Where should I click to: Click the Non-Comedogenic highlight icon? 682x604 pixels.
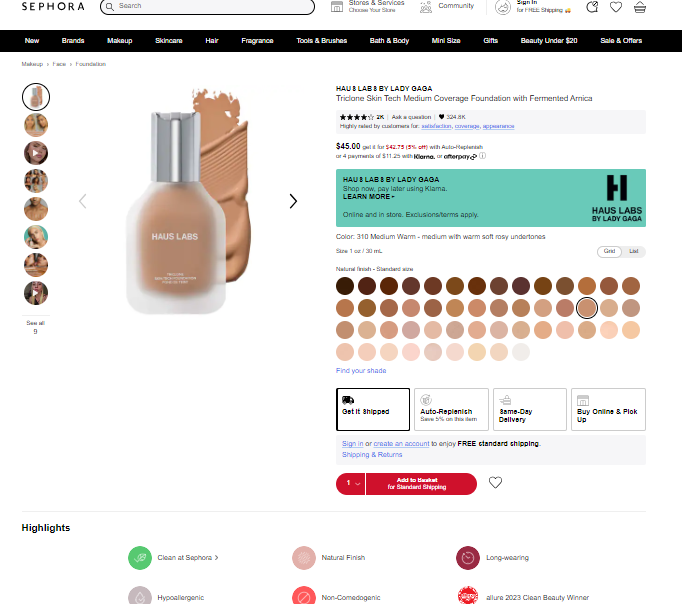pos(304,596)
